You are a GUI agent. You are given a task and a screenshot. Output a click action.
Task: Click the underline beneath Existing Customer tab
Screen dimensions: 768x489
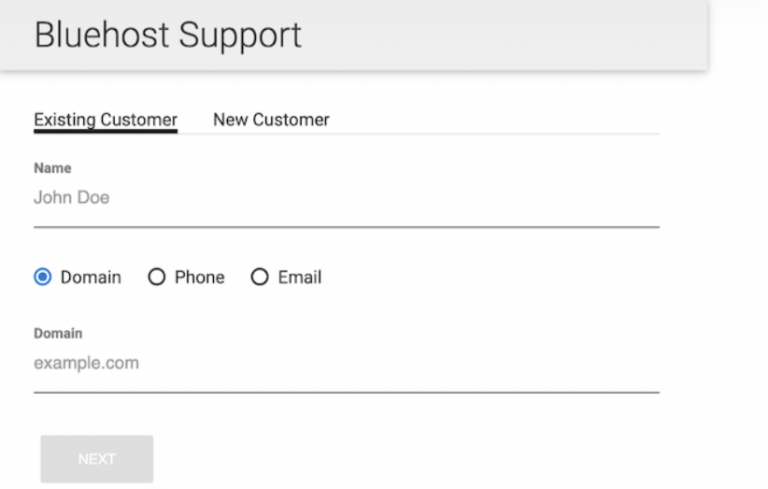(x=105, y=131)
